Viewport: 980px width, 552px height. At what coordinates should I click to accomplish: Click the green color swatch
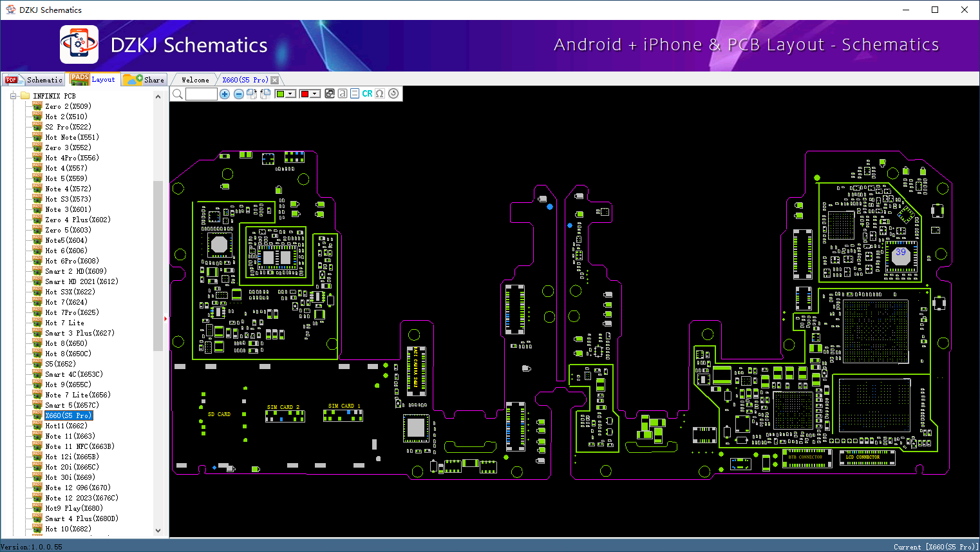click(280, 94)
